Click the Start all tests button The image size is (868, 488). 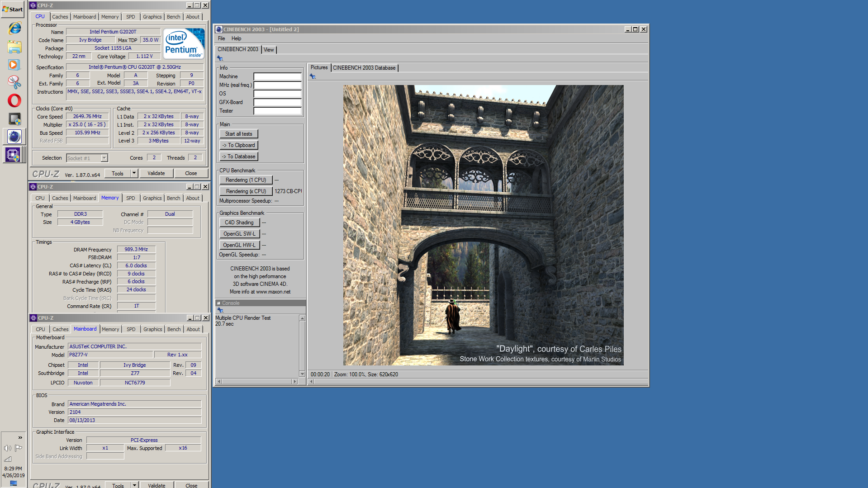click(x=239, y=134)
